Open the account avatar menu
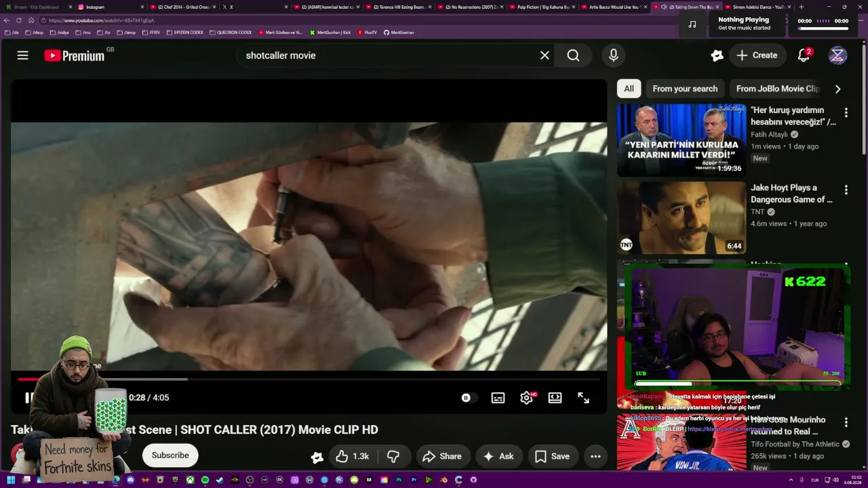Viewport: 868px width, 488px height. (837, 56)
